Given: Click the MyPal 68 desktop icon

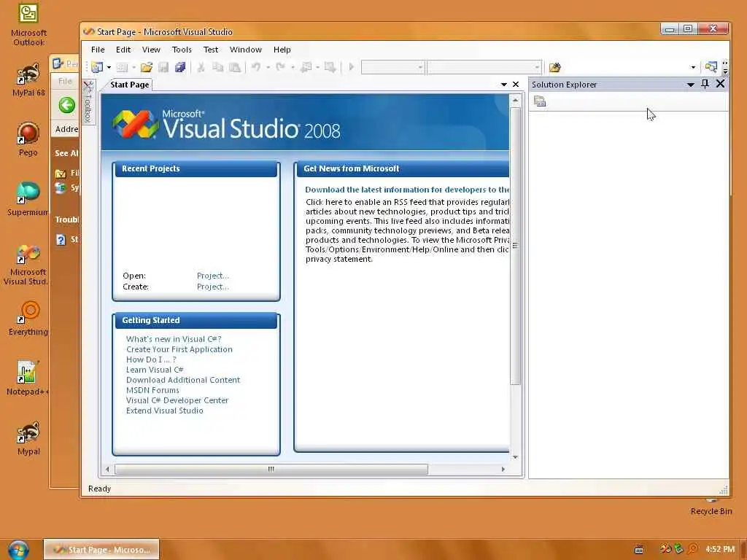Looking at the screenshot, I should [x=28, y=80].
